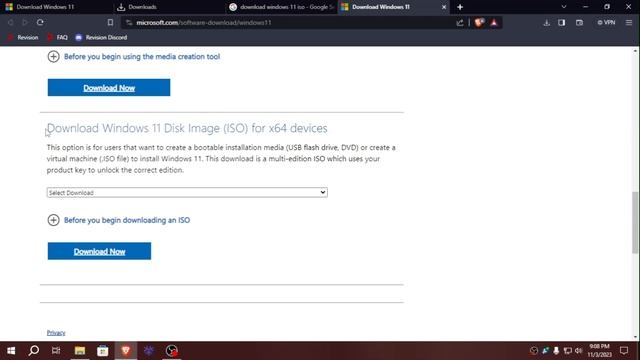Switch to the first Download Windows 11 tab
Viewport: 640px width, 360px height.
point(56,7)
